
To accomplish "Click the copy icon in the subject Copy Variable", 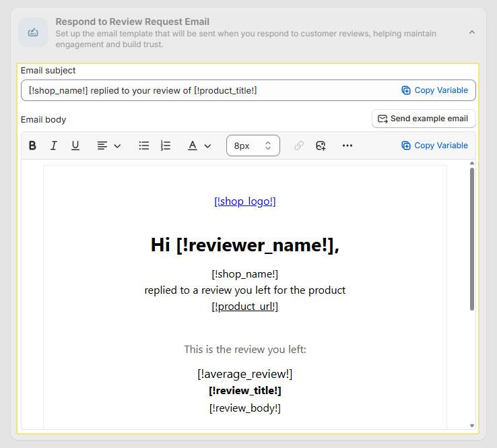I will [406, 90].
